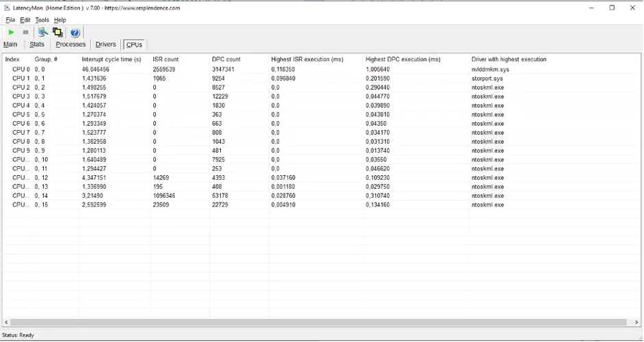This screenshot has width=644, height=342.
Task: Select the CPU 0 row
Action: [x=321, y=70]
